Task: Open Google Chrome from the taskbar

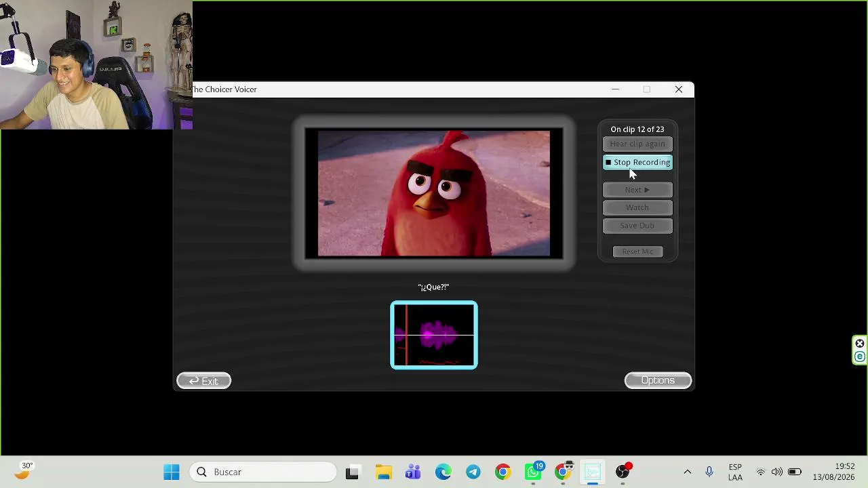Action: tap(503, 472)
